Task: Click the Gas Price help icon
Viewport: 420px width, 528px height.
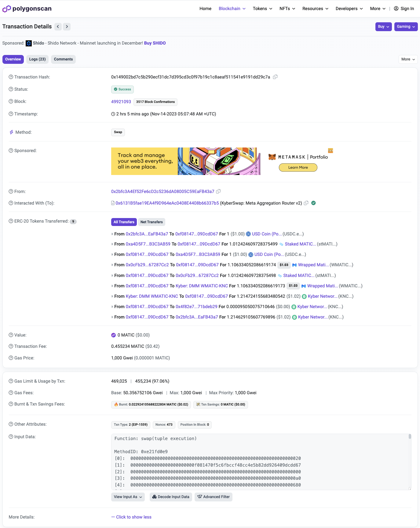Action: coord(11,358)
